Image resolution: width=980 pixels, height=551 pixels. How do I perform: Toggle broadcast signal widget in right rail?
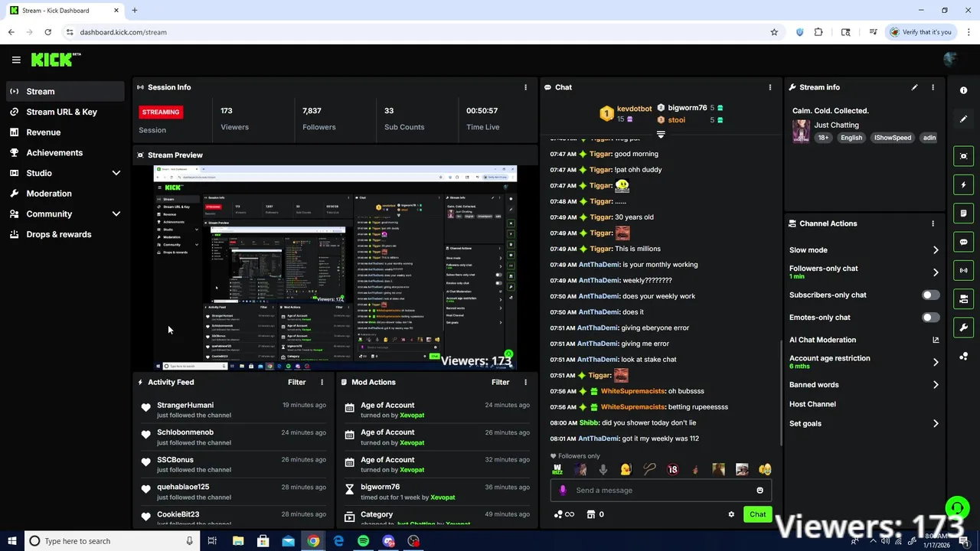pos(963,270)
